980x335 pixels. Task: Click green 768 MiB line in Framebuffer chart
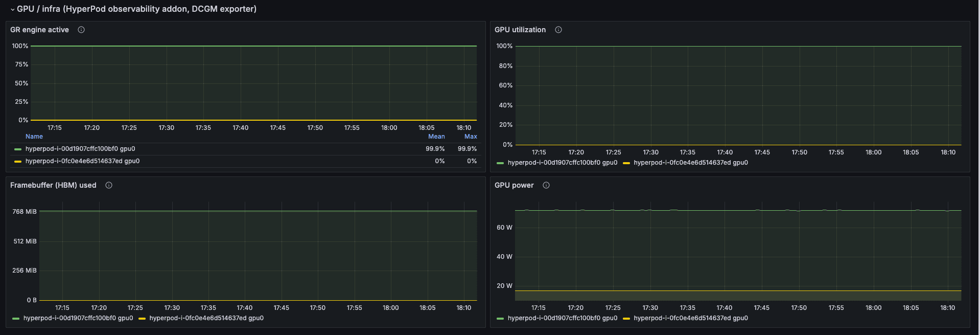(x=258, y=211)
